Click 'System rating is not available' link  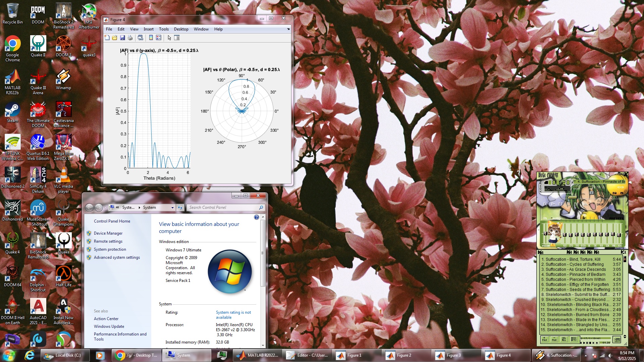click(233, 315)
